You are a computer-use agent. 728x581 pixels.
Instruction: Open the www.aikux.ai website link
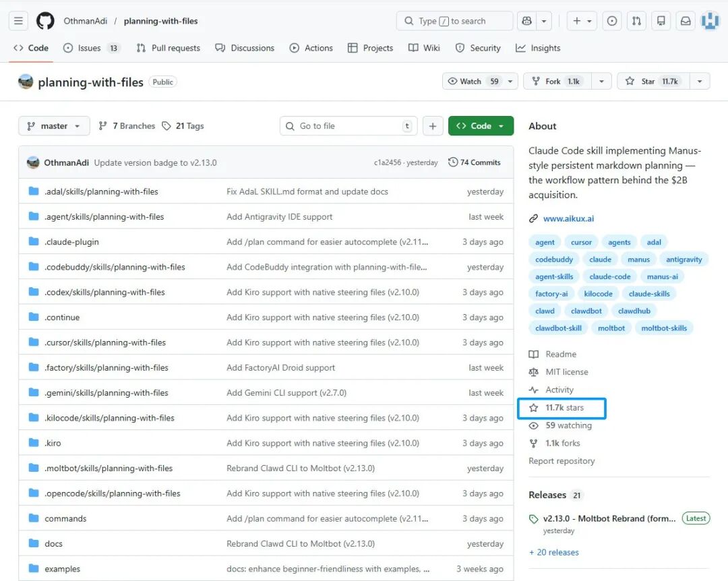click(x=568, y=218)
